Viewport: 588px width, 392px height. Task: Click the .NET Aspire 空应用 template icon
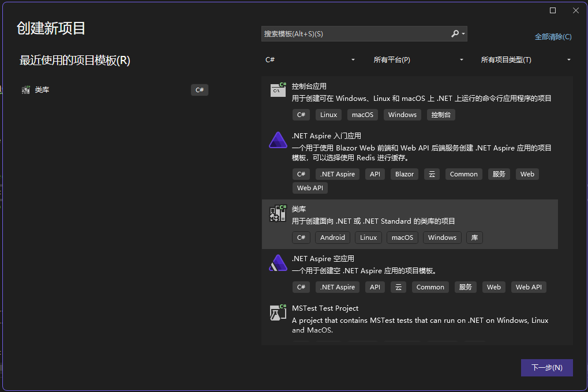click(x=278, y=263)
